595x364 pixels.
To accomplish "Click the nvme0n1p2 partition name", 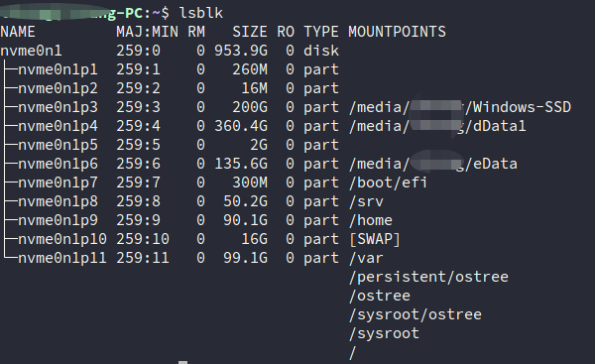I will click(x=59, y=88).
